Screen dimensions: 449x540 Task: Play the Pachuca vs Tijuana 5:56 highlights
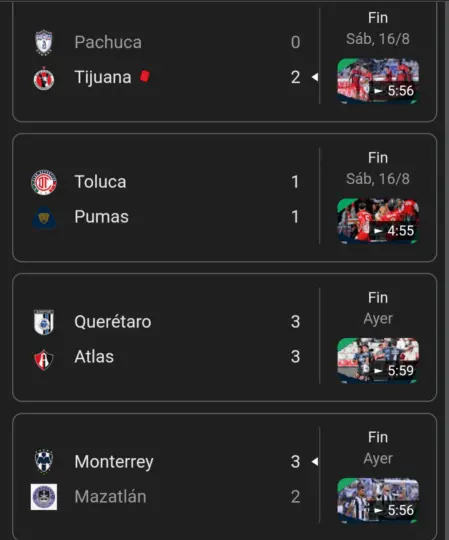pos(378,81)
